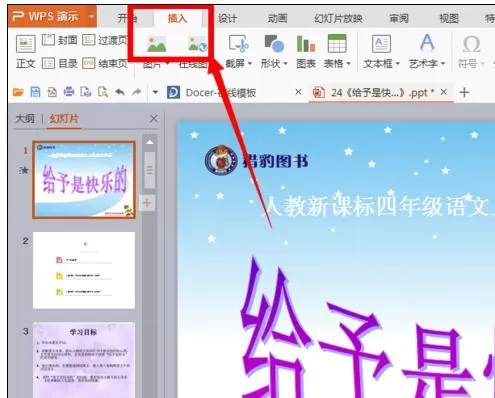Expand the 文本框 dropdown arrow
495x398 pixels.
397,63
